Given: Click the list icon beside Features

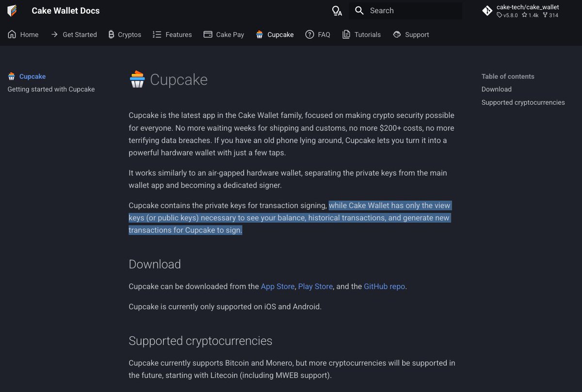Looking at the screenshot, I should (157, 34).
